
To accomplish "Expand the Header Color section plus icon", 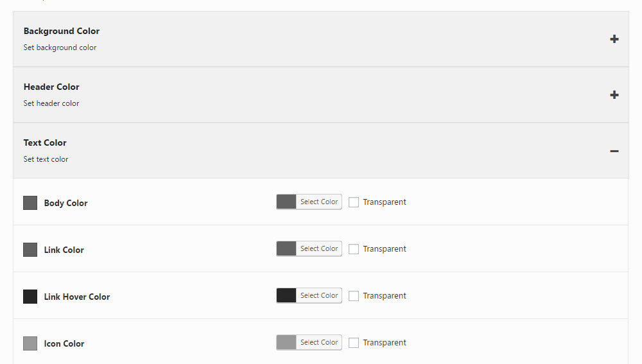I will (614, 95).
